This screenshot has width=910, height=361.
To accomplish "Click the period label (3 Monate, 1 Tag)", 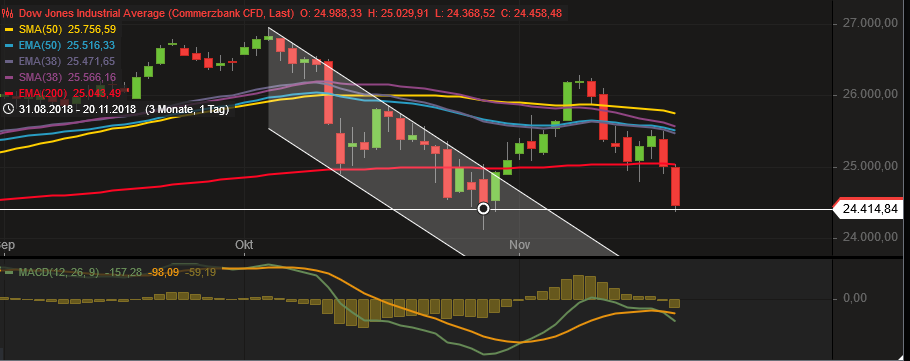I will tap(186, 109).
